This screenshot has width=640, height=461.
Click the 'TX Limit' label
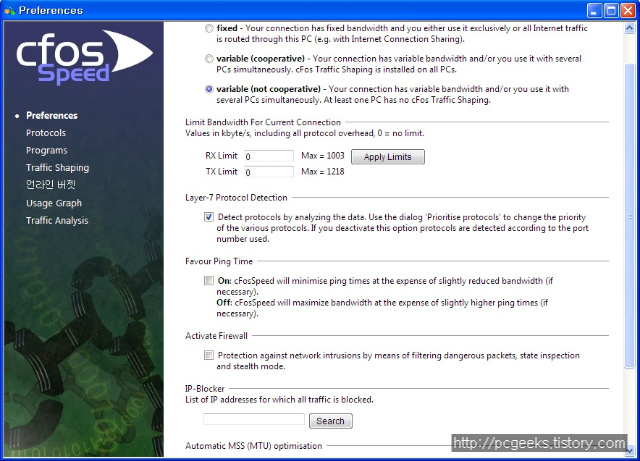(x=221, y=171)
